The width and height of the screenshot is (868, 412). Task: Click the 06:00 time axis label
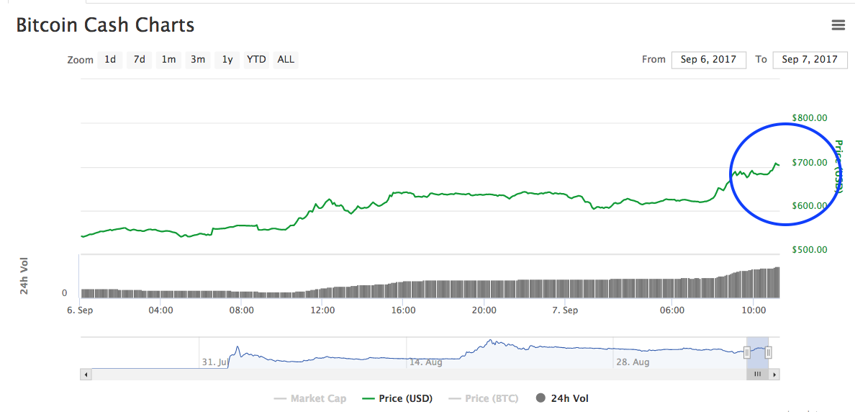click(x=672, y=310)
